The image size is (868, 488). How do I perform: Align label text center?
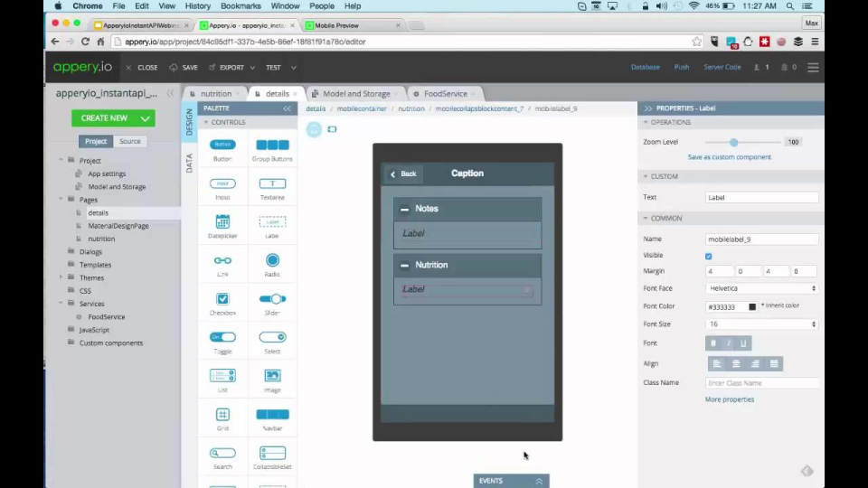pos(736,364)
